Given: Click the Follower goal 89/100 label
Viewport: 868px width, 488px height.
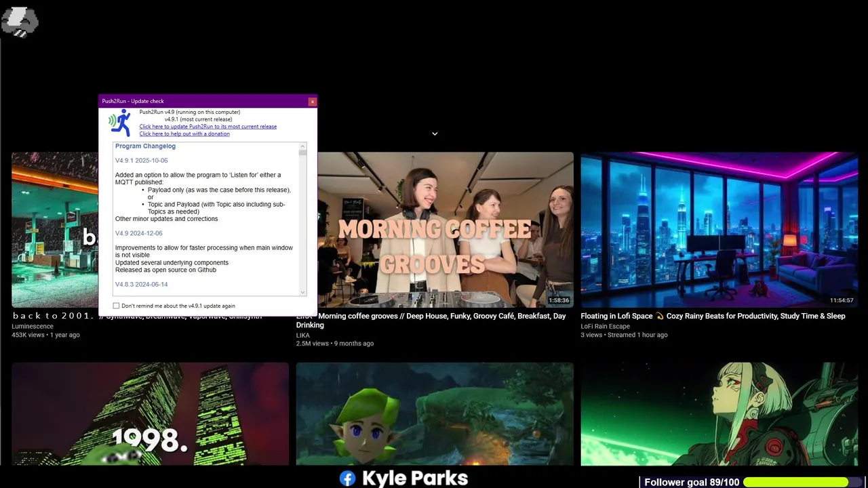Looking at the screenshot, I should tap(692, 482).
